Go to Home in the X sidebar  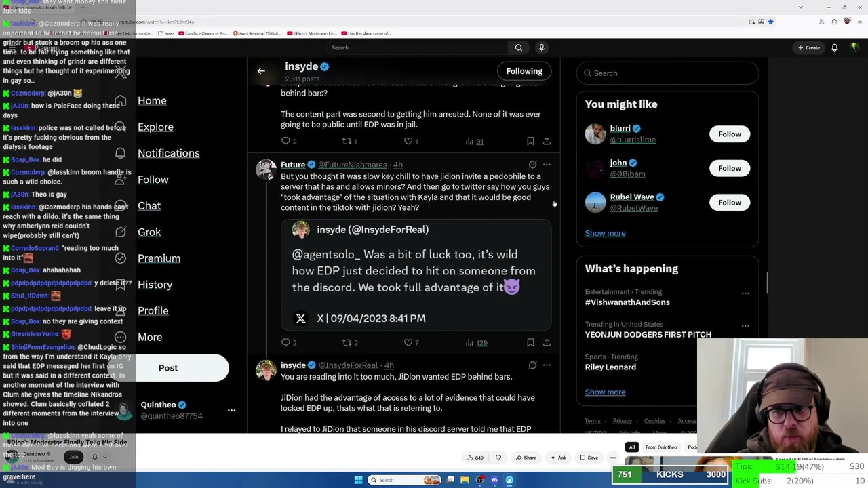[152, 100]
